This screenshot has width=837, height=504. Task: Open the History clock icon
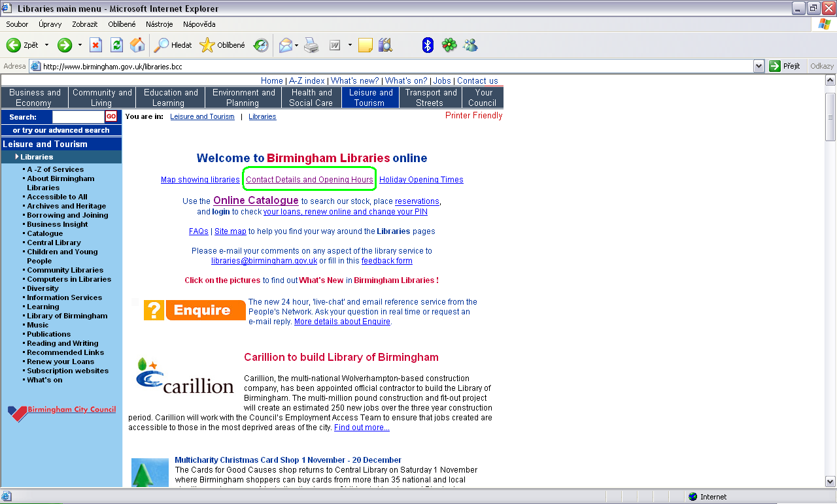pos(261,45)
